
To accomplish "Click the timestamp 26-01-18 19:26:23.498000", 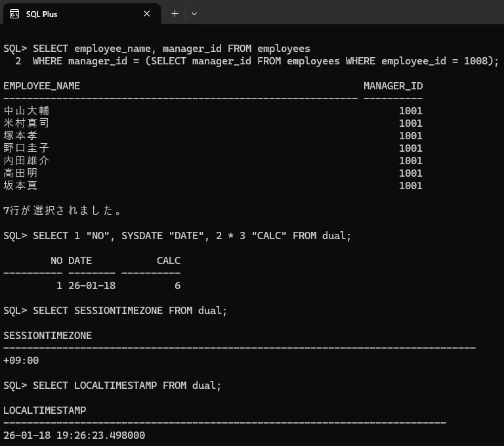I will [74, 435].
